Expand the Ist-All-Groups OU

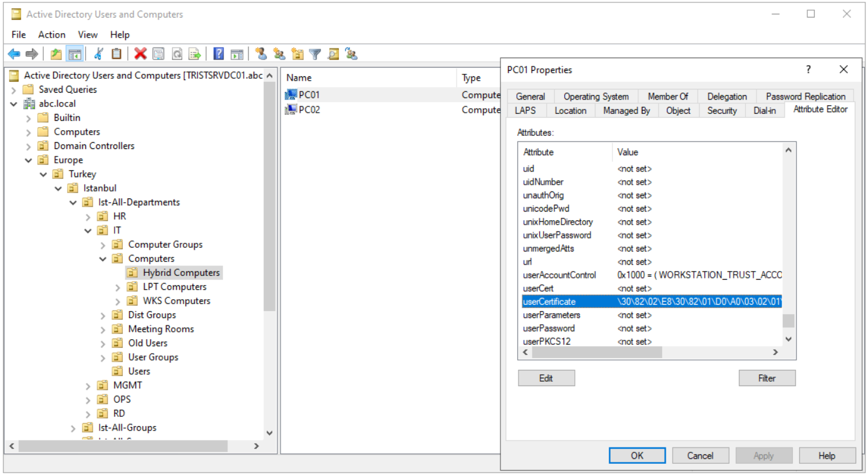click(x=73, y=428)
